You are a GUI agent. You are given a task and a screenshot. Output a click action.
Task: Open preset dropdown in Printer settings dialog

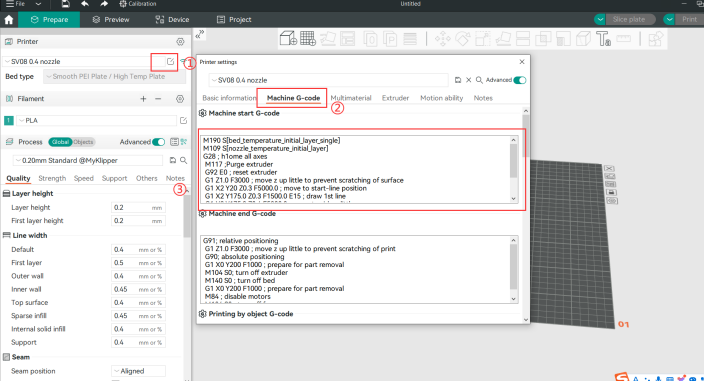(329, 80)
